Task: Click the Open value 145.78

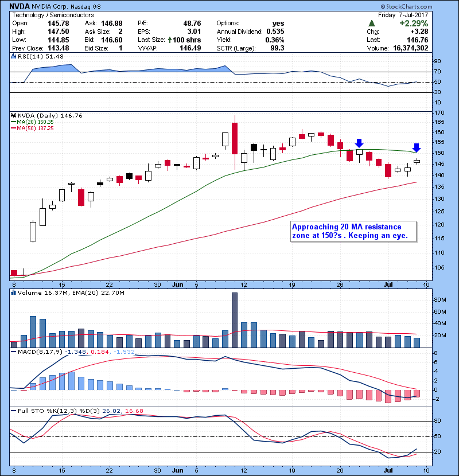Action: 59,24
